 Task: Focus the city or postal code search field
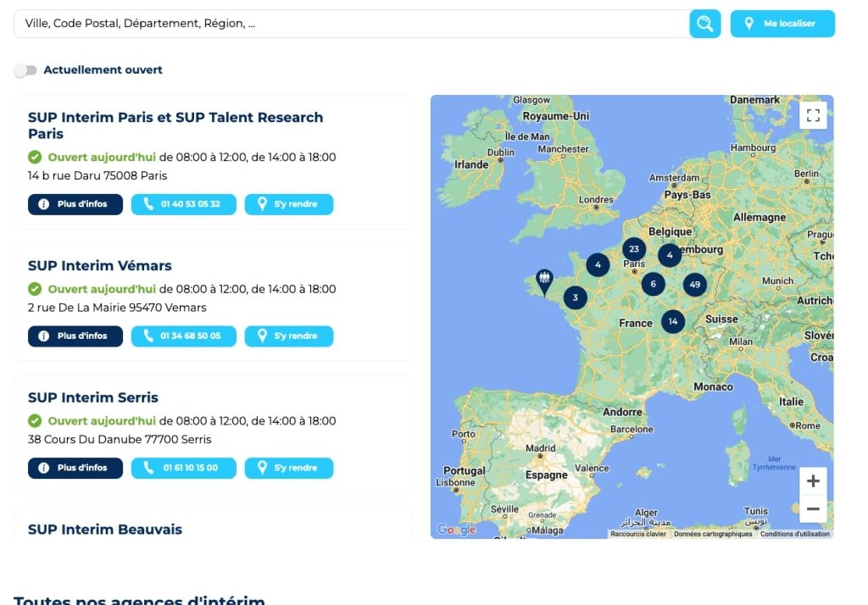click(351, 24)
